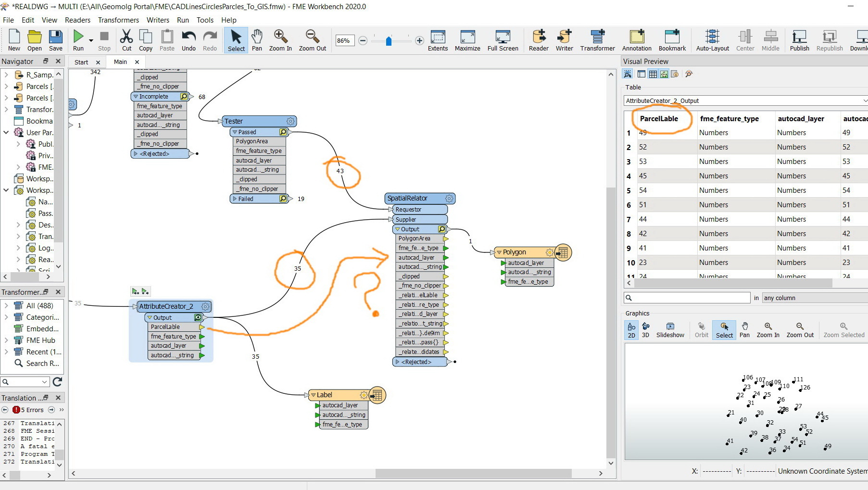868x490 pixels.
Task: Click the zoom percentage field showing 86%
Action: click(345, 41)
